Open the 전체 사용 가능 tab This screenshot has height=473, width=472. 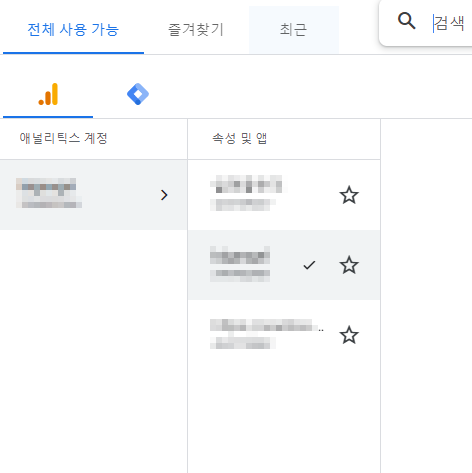[73, 29]
